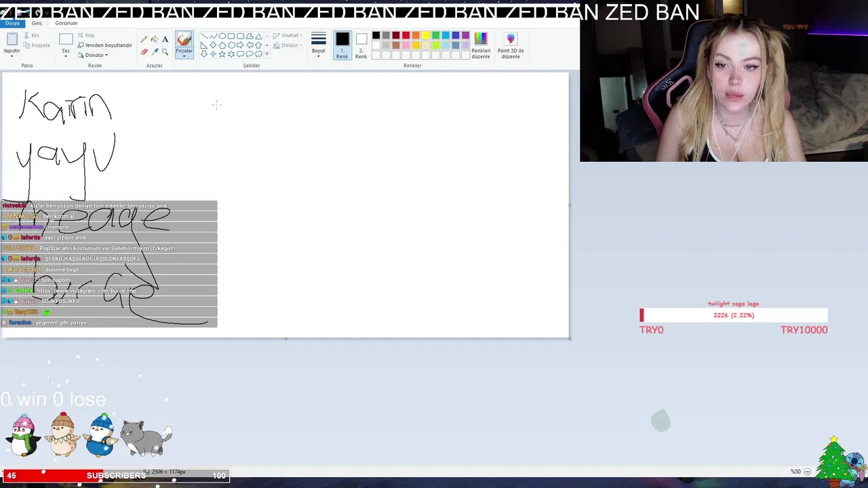
Task: Click the instagram.com/burce.imp link in chat
Action: [87, 291]
